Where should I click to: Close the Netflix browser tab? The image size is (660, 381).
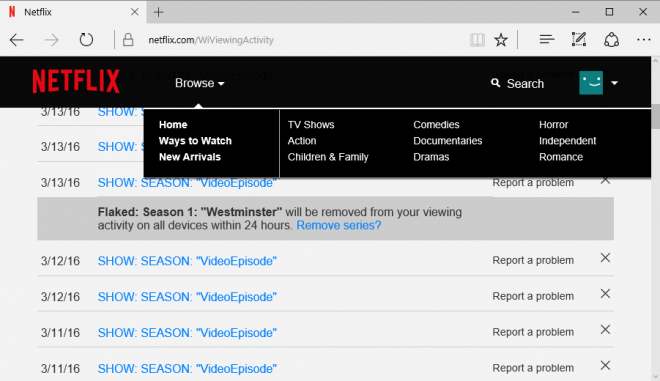coord(135,12)
